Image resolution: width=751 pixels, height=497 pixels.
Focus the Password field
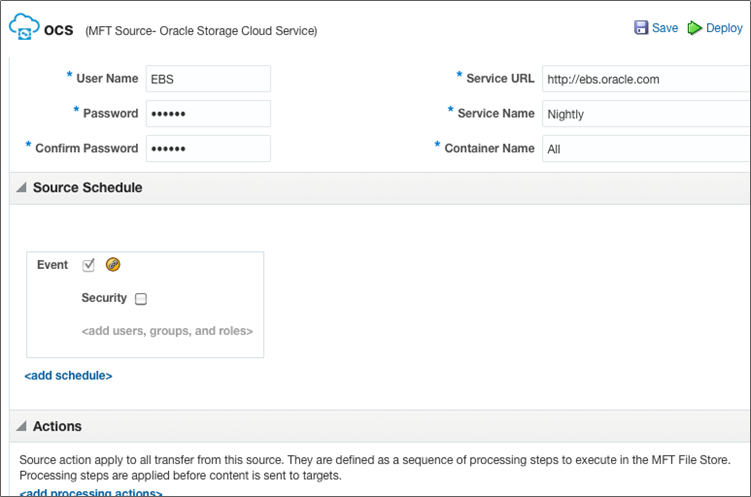pyautogui.click(x=208, y=113)
